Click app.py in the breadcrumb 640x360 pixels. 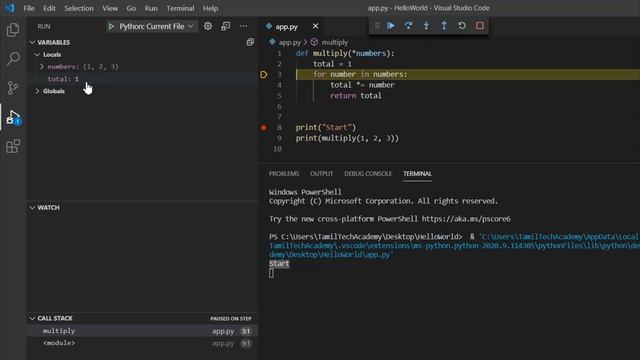pyautogui.click(x=289, y=42)
